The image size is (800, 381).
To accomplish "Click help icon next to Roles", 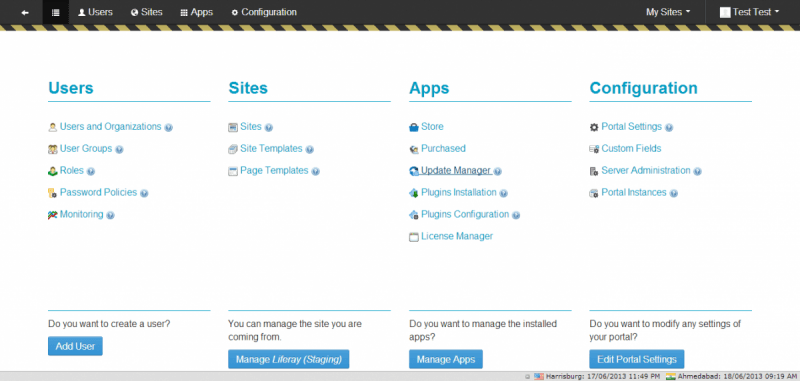I will tap(91, 171).
